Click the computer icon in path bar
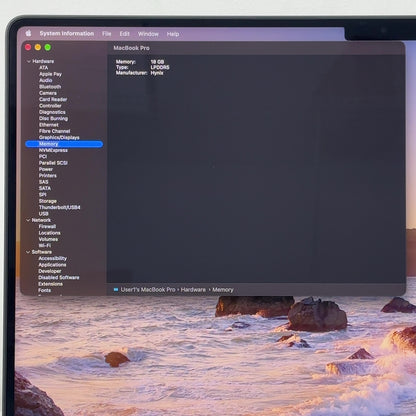Viewport: 416px width, 416px height. pyautogui.click(x=116, y=290)
